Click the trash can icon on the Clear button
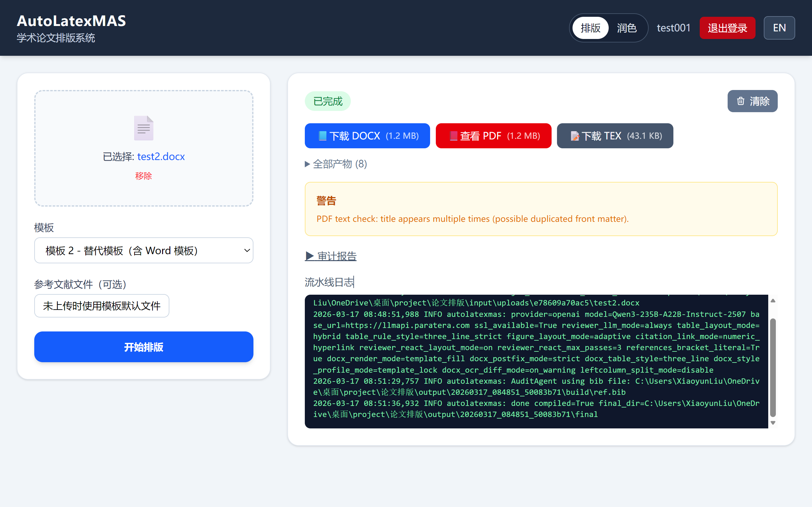The width and height of the screenshot is (812, 507). 741,101
